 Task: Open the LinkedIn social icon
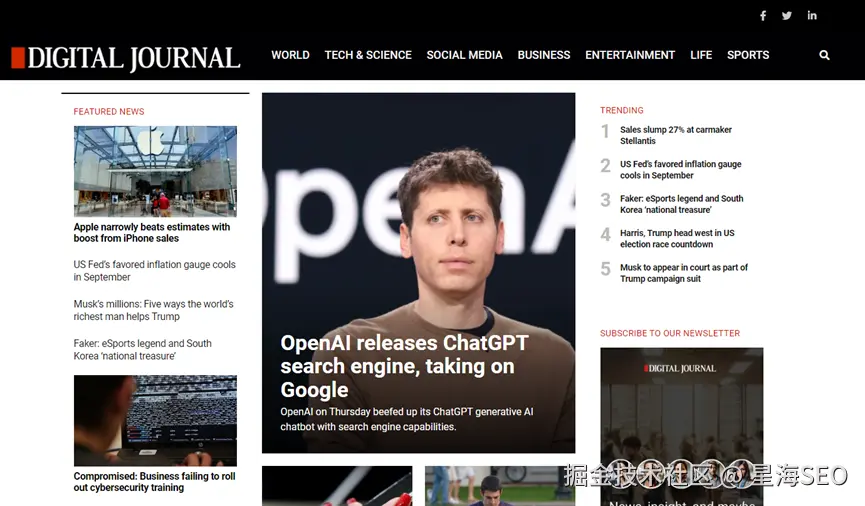pos(812,15)
